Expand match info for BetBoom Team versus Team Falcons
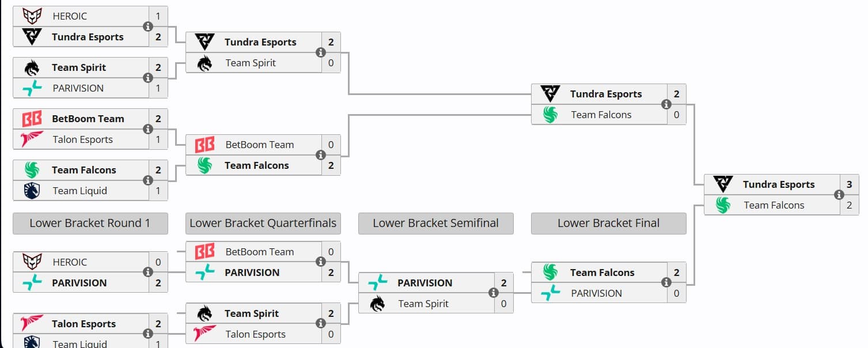 click(x=321, y=154)
